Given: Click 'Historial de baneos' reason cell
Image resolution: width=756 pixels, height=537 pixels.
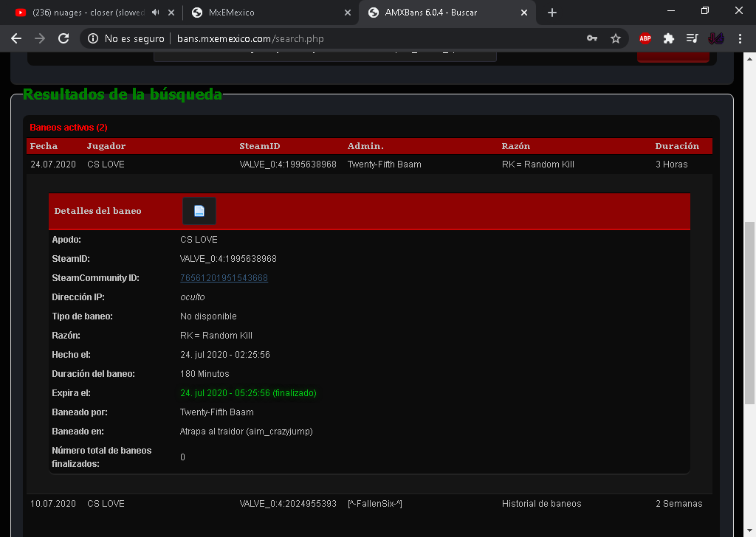Looking at the screenshot, I should click(x=541, y=504).
